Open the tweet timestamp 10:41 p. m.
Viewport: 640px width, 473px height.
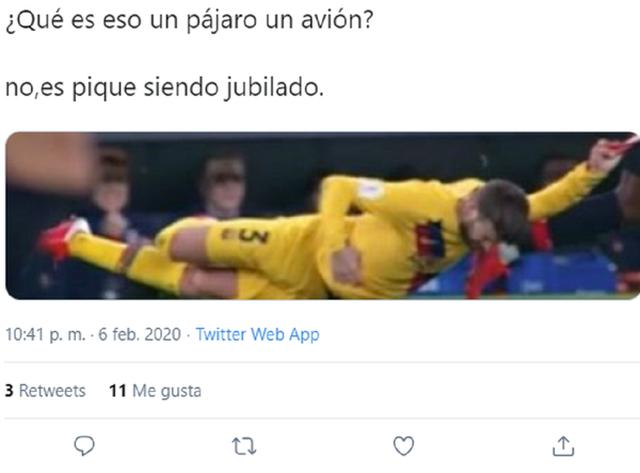point(45,334)
